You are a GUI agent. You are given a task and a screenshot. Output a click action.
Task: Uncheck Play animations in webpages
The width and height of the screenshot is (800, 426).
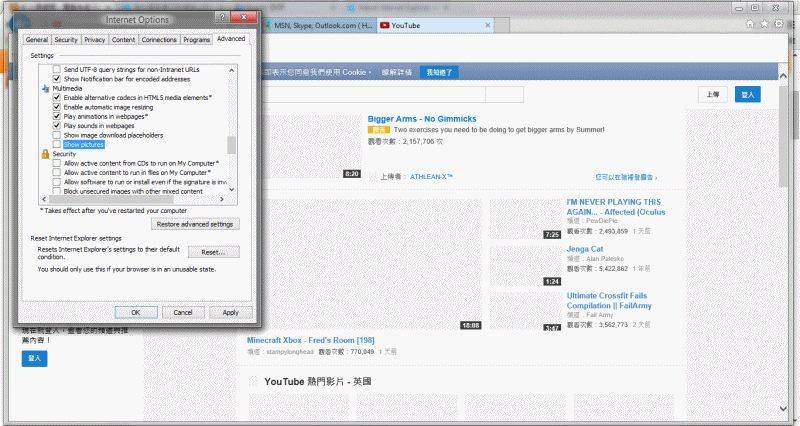point(57,116)
